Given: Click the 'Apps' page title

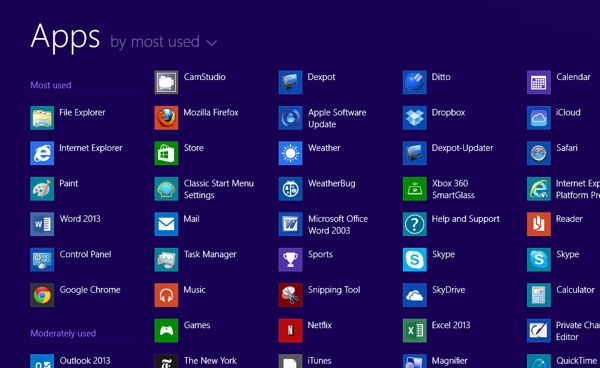Looking at the screenshot, I should coord(65,37).
